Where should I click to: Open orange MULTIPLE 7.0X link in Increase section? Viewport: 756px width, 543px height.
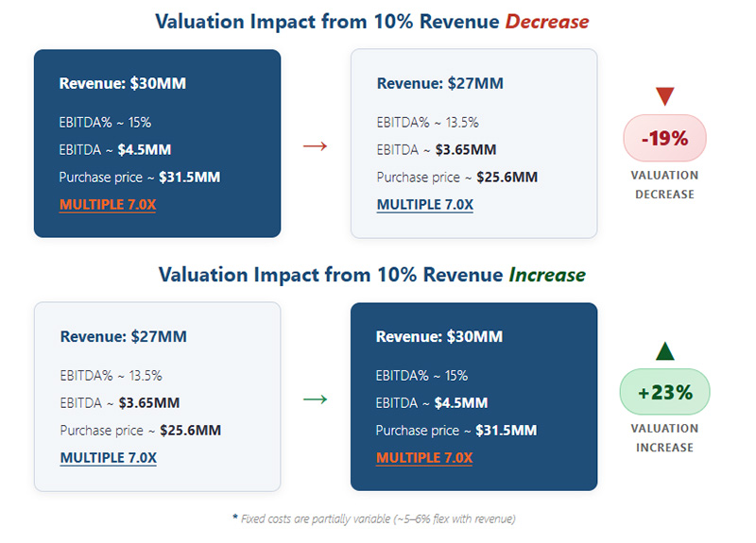(x=424, y=458)
